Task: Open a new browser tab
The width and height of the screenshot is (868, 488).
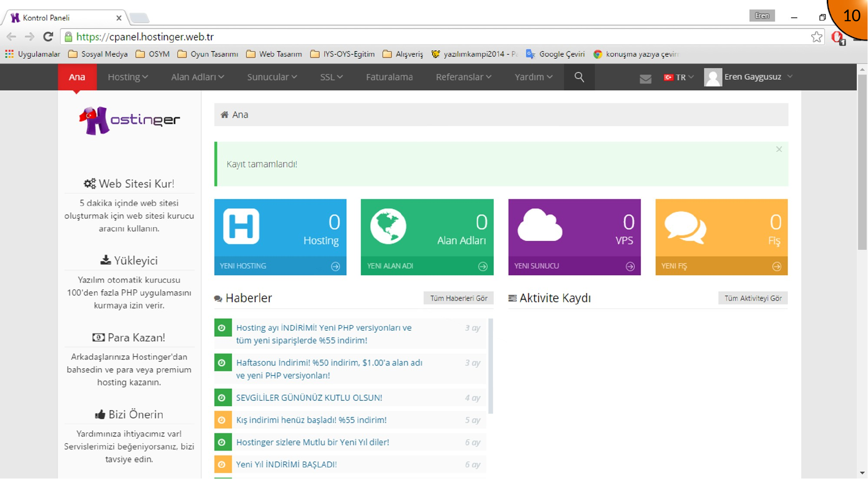Action: click(x=139, y=18)
